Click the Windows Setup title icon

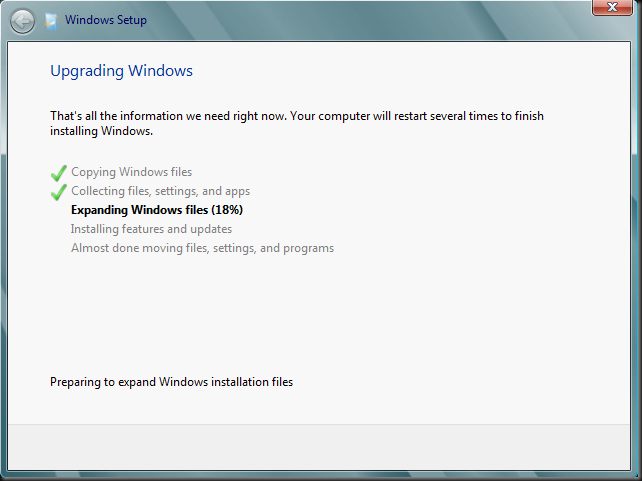point(52,21)
